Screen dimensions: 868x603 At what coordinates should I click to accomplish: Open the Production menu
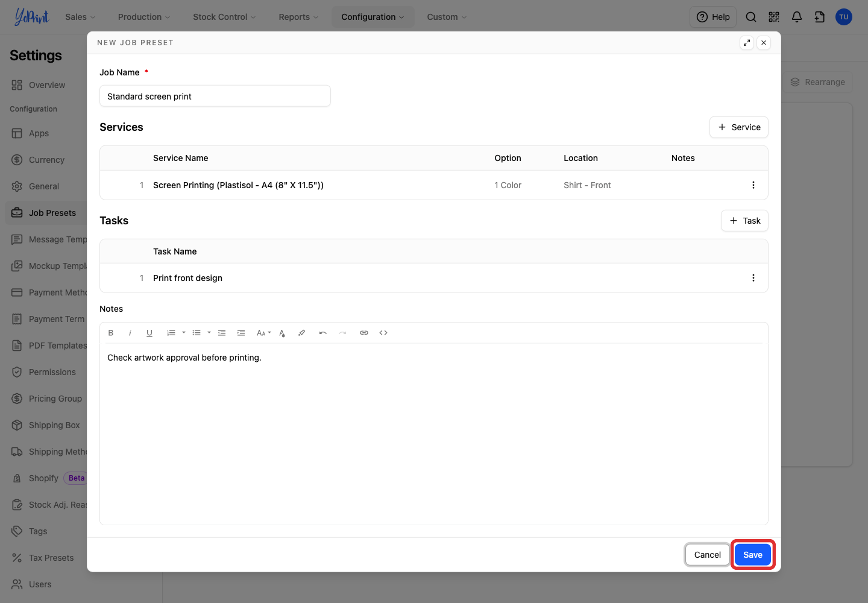coord(144,17)
